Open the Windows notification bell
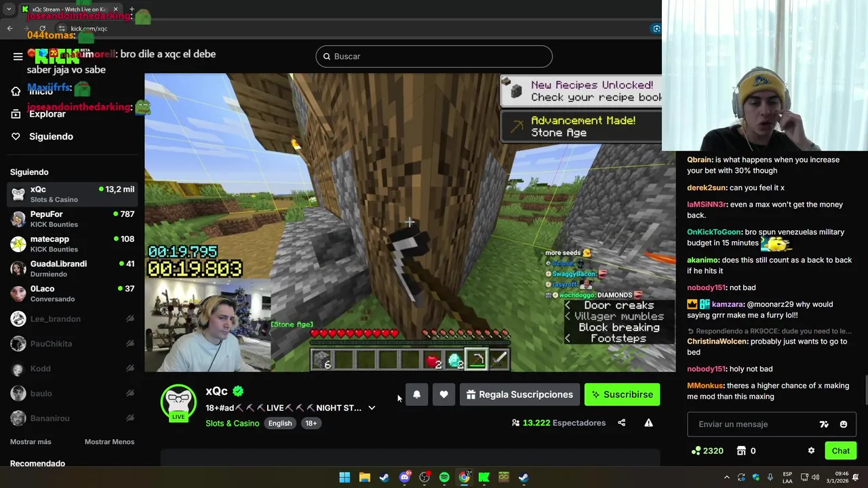This screenshot has width=868, height=488. (856, 477)
